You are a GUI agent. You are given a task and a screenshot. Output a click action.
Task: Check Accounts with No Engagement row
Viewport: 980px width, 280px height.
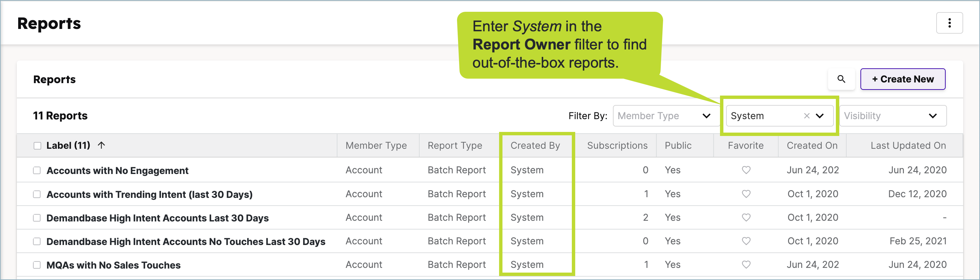pyautogui.click(x=37, y=171)
